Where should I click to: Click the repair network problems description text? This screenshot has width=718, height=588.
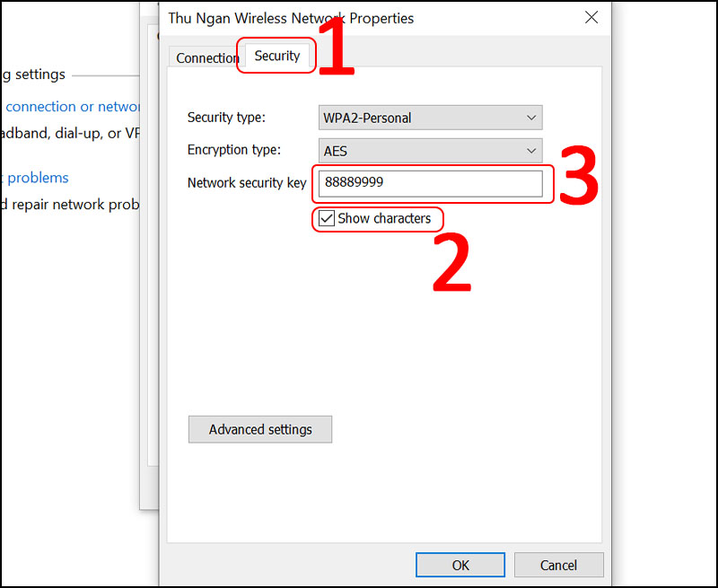click(70, 205)
